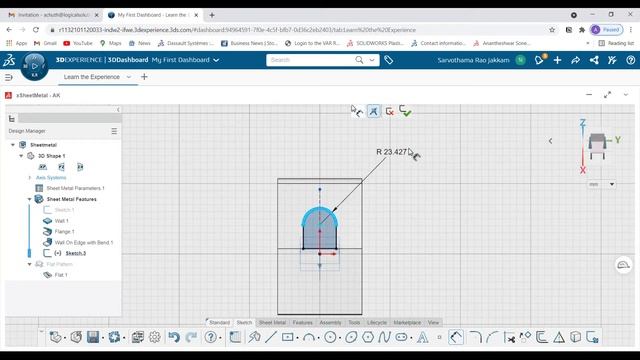
Task: Open the settings gear in the toolbar
Action: coord(155,337)
